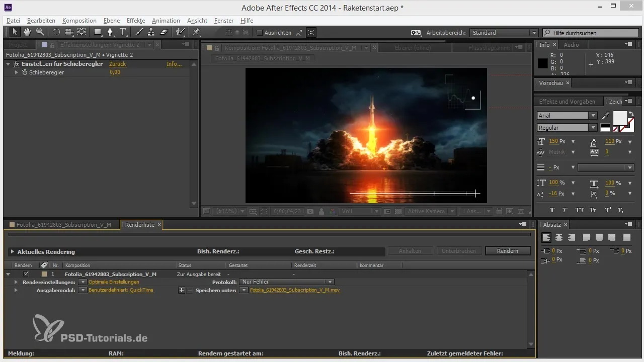The height and width of the screenshot is (362, 644).
Task: Select the Horizontal Type tool
Action: [123, 32]
